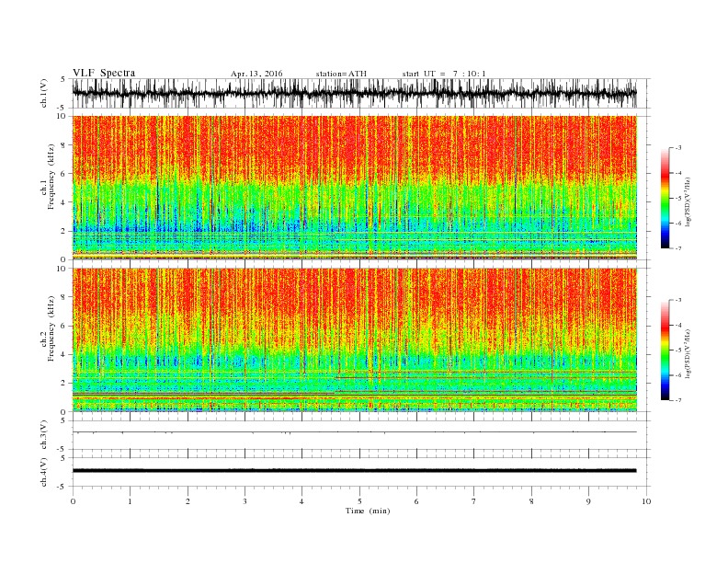The height and width of the screenshot is (563, 728).
Task: Click inside the ch.2 frequency spectrogram
Action: (x=355, y=339)
